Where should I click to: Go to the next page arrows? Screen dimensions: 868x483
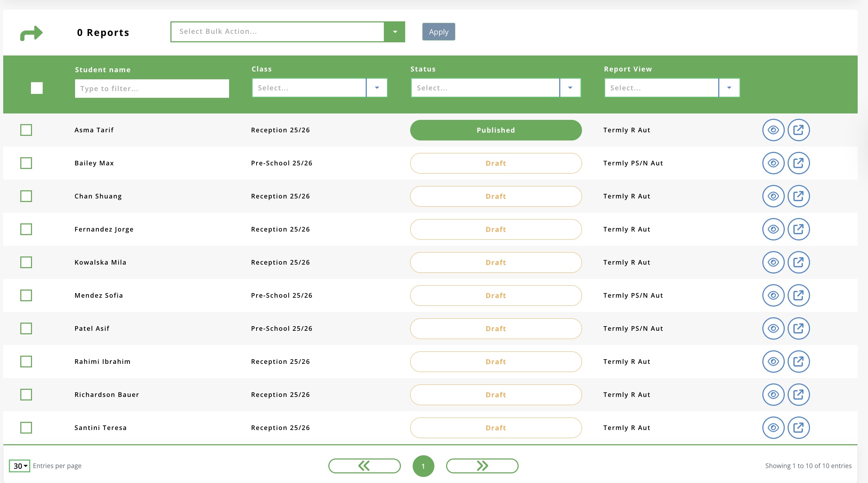482,466
